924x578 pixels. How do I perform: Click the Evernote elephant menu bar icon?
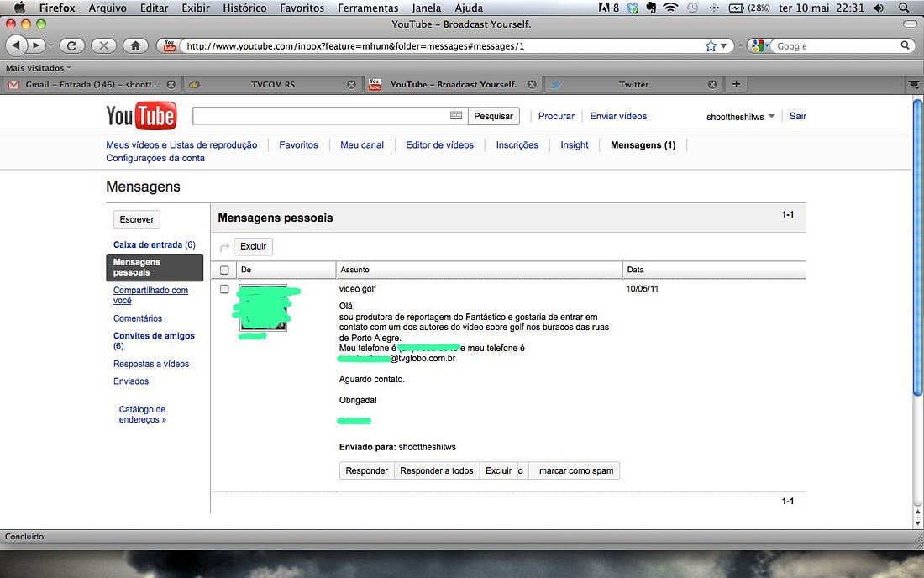651,8
